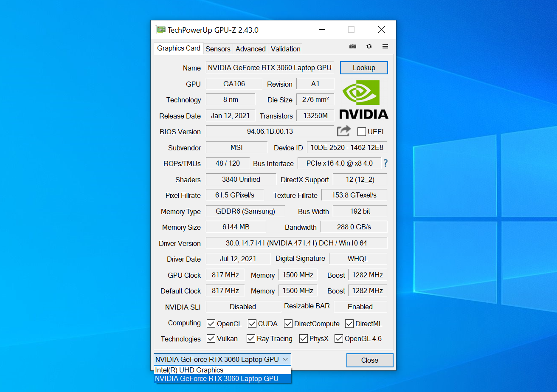Toggle the Vulkan checkbox

(x=211, y=338)
